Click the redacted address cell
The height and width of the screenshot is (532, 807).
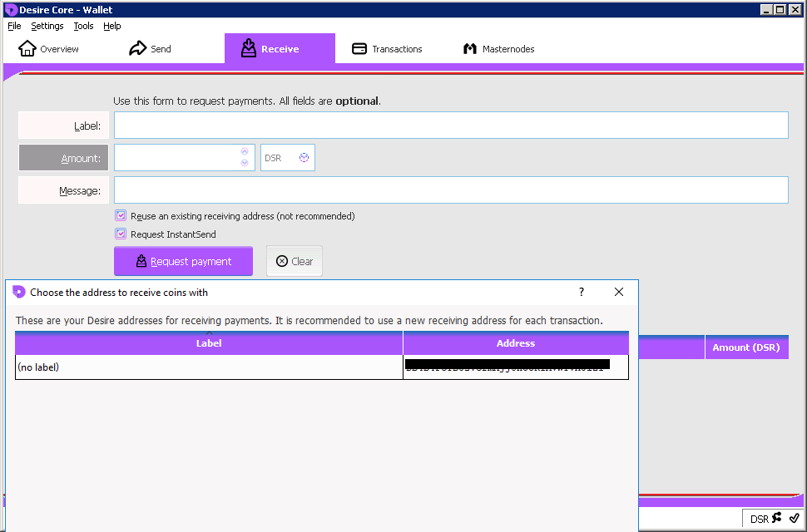516,367
